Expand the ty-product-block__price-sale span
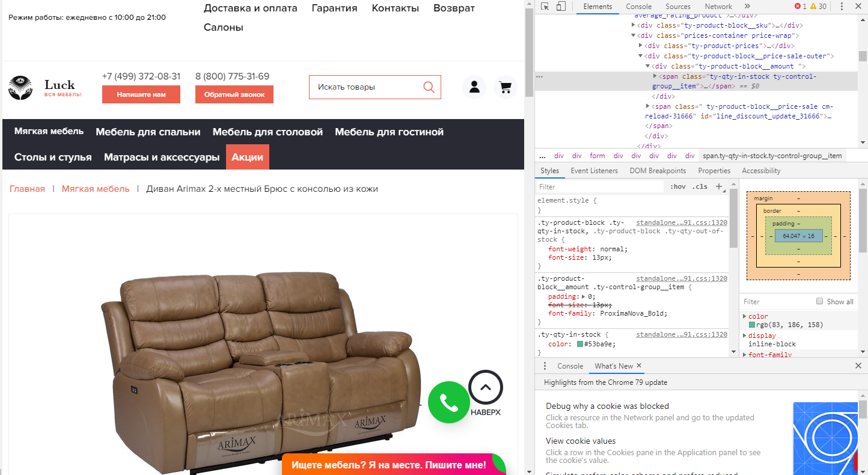 648,106
